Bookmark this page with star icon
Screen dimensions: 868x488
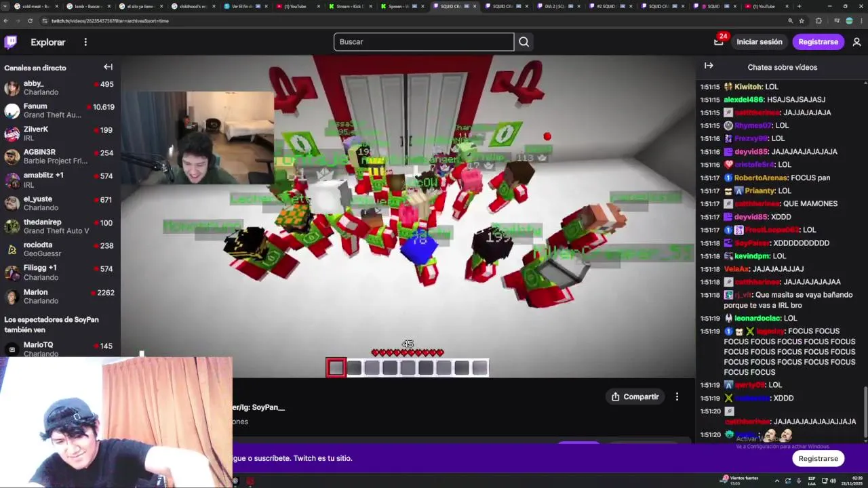pyautogui.click(x=802, y=21)
